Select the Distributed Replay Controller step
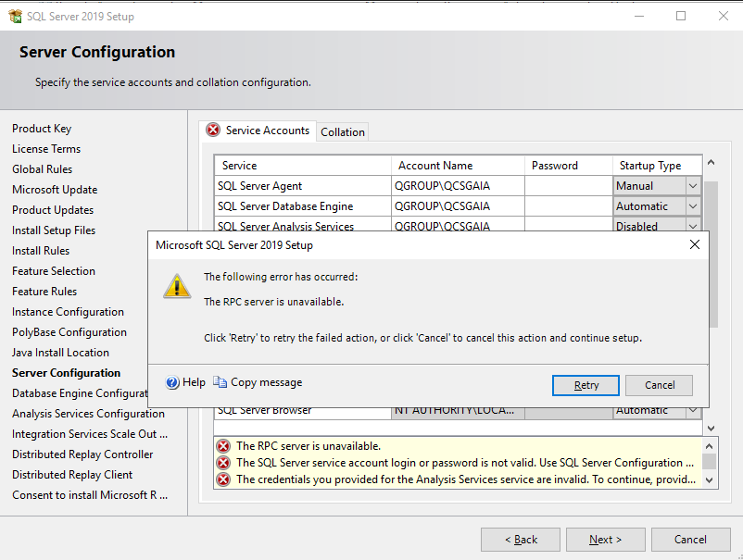 coord(83,454)
